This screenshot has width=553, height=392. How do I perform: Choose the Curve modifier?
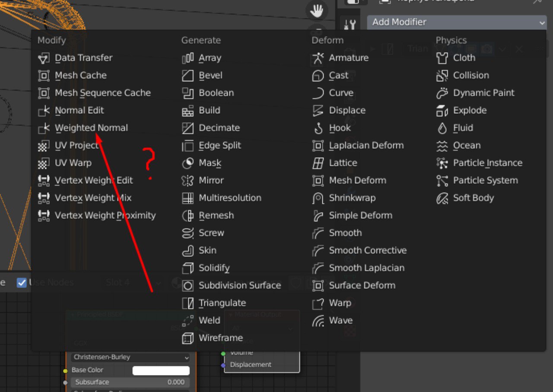click(x=341, y=93)
